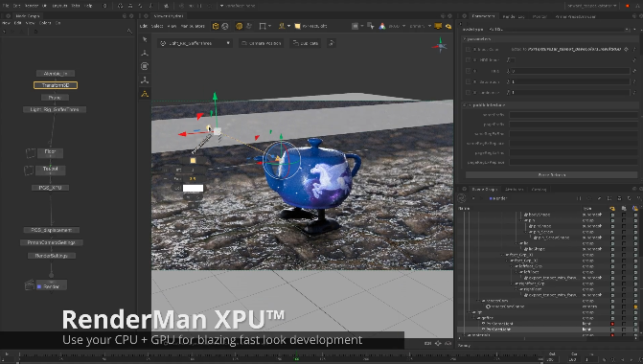Switch to the Render Log tab

514,17
